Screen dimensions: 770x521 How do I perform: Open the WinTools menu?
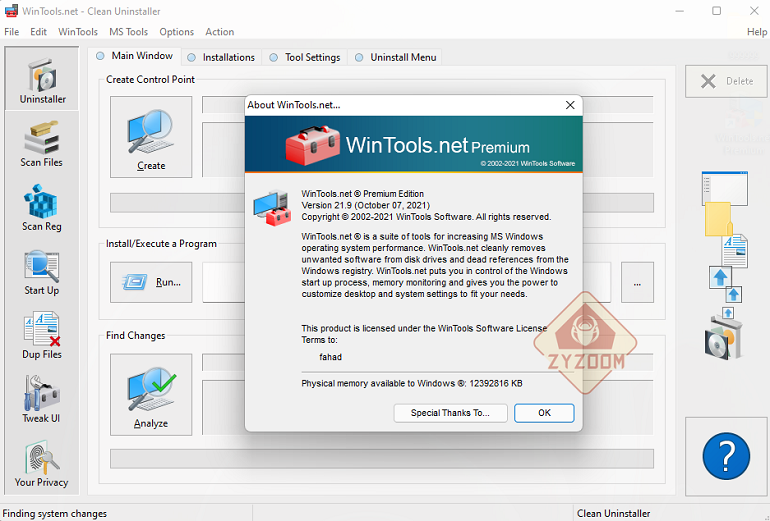[x=78, y=32]
